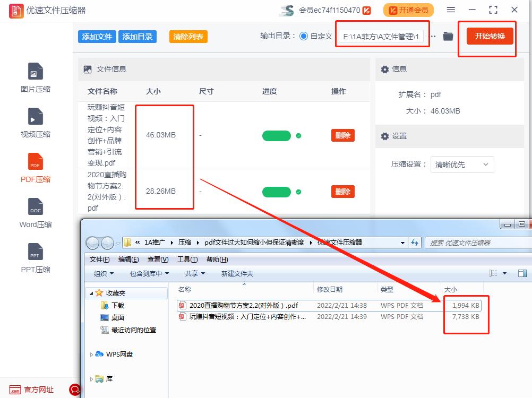This screenshot has height=398, width=532.
Task: Switch to PDF压缩 mode
Action: 35,170
